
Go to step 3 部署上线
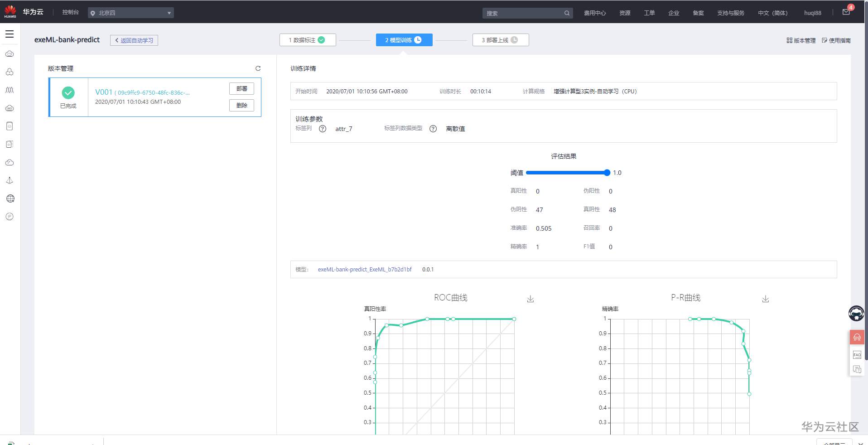pyautogui.click(x=501, y=40)
